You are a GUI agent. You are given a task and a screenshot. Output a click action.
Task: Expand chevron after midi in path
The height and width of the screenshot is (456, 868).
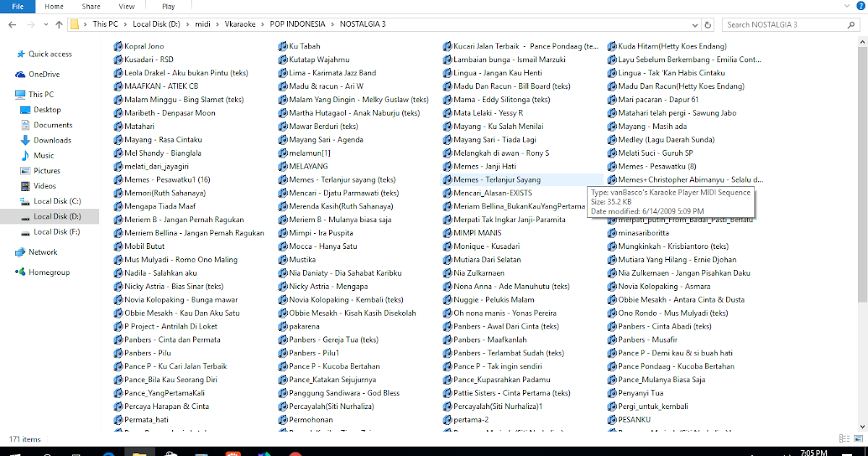coord(217,24)
